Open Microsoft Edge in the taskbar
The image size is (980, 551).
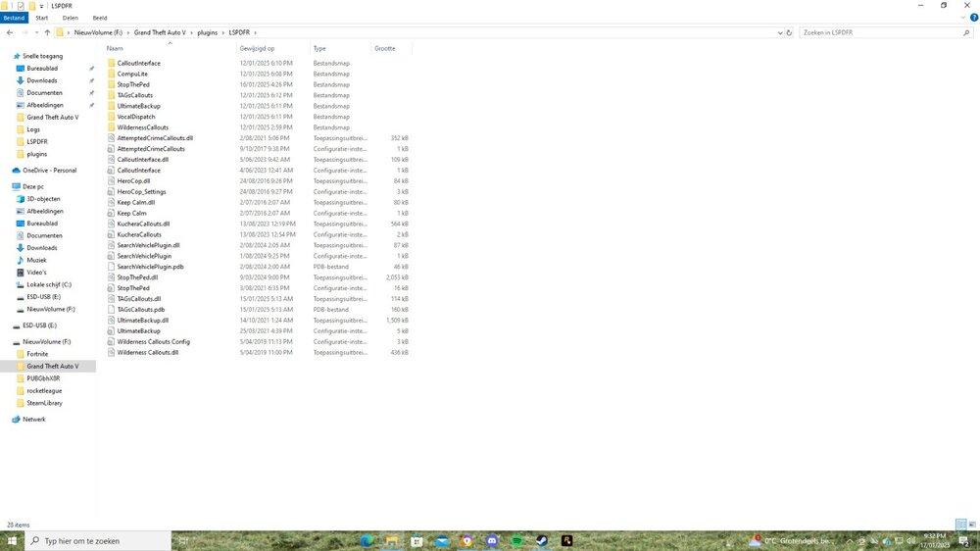click(x=367, y=541)
